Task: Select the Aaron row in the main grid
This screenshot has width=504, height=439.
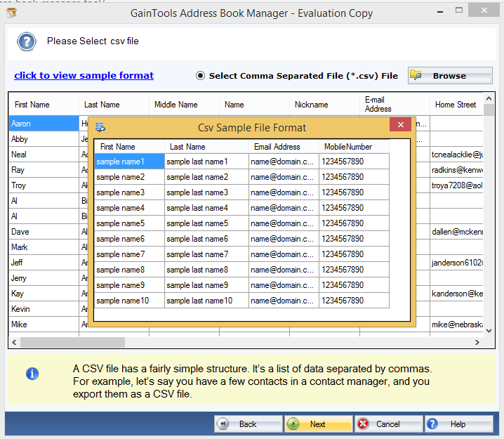Action: point(44,124)
